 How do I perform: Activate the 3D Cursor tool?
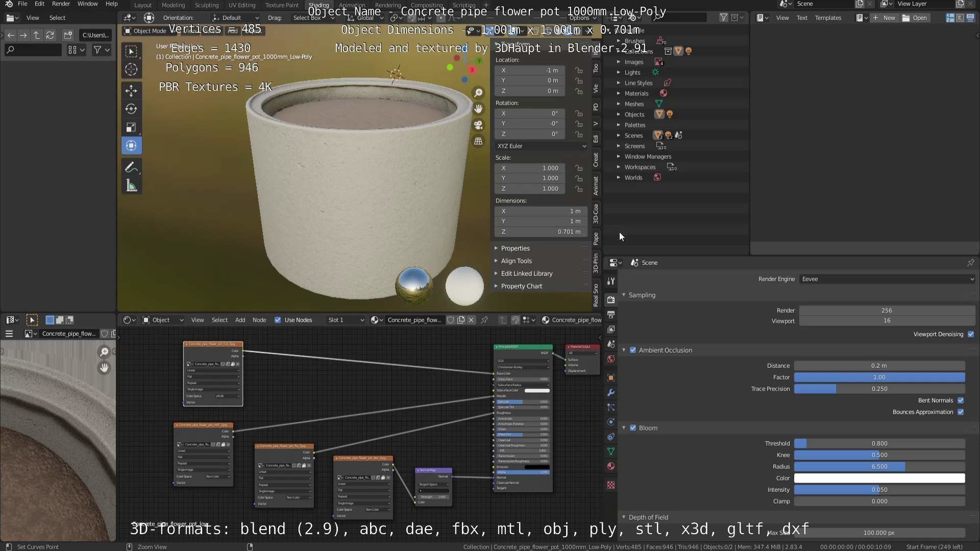click(x=131, y=69)
